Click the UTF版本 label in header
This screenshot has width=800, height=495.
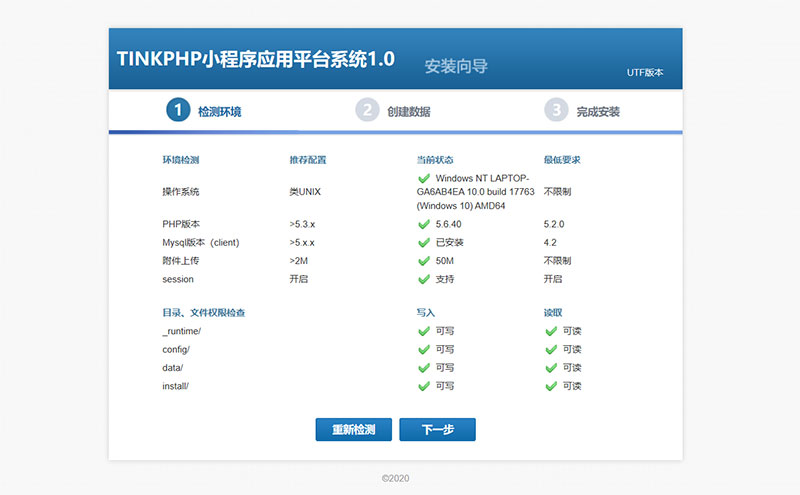point(645,73)
